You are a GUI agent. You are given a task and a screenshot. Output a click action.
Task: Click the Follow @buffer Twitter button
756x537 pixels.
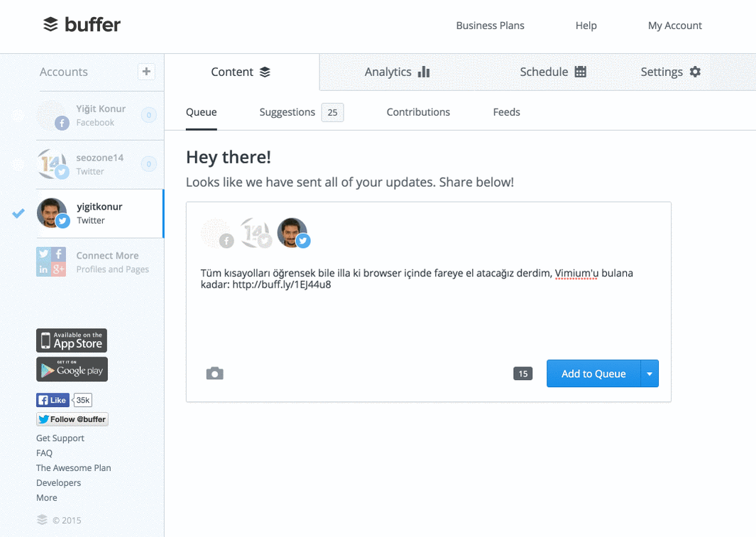72,419
